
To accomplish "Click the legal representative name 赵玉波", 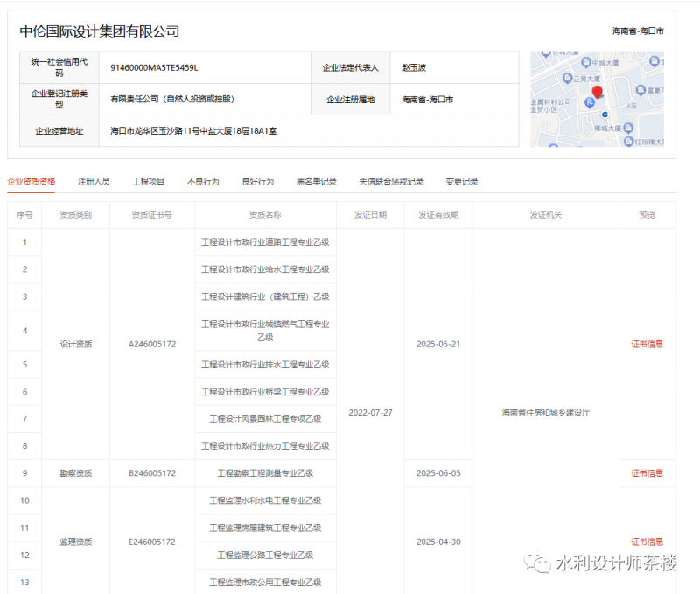I will [414, 68].
